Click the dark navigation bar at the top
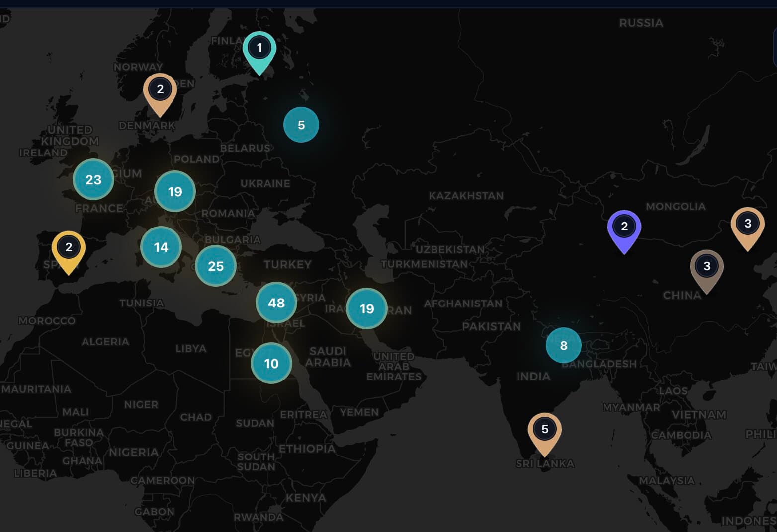Screen dimensions: 777x532 (388, 4)
